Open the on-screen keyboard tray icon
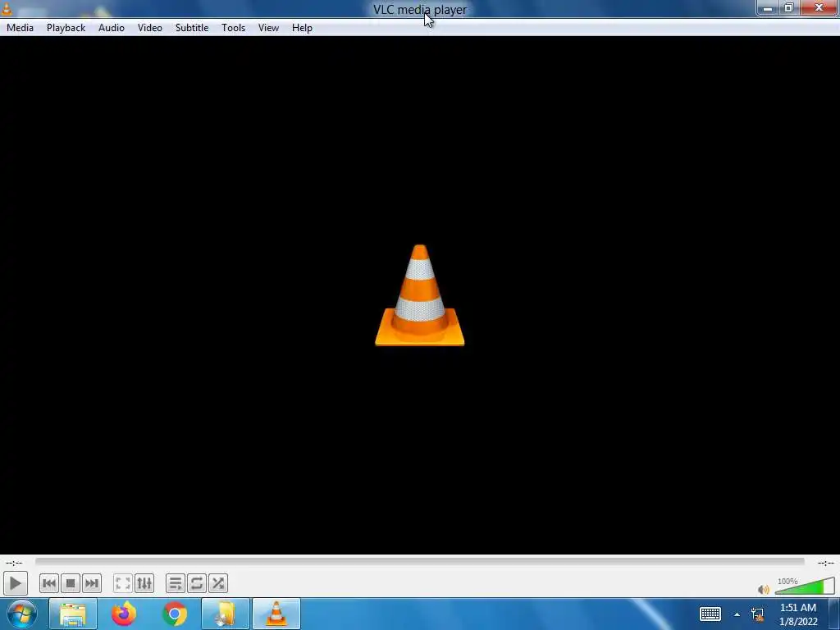The width and height of the screenshot is (840, 630). (x=710, y=614)
